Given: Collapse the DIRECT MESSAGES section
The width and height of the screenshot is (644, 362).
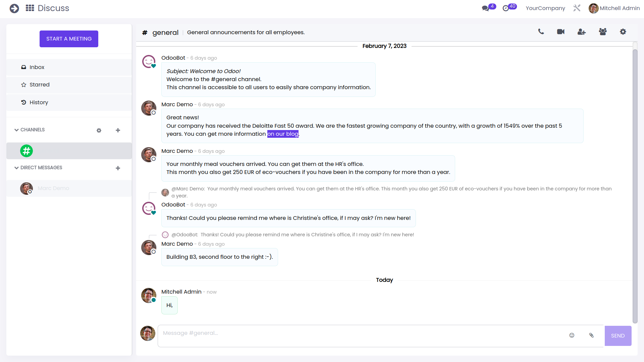Looking at the screenshot, I should click(16, 168).
